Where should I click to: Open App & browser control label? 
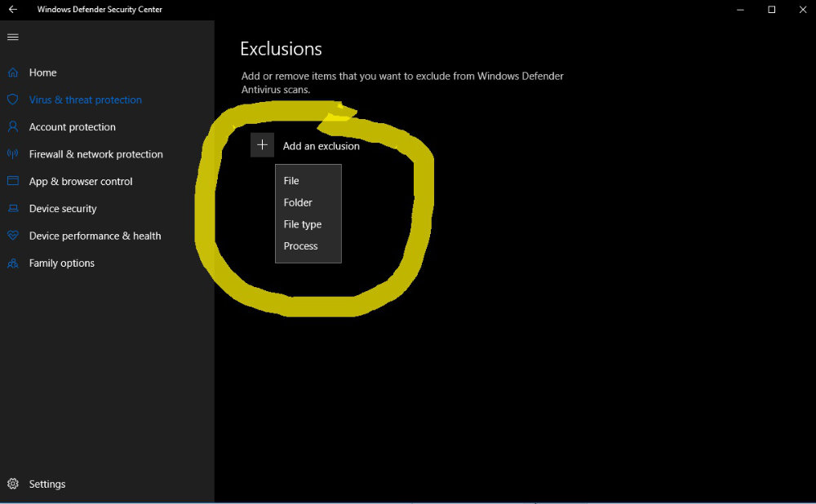[x=81, y=182]
